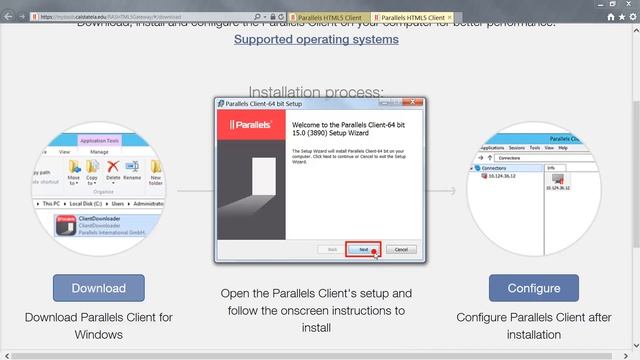Go back using the browser back arrow
Screen dimensions: 640x360
point(8,17)
